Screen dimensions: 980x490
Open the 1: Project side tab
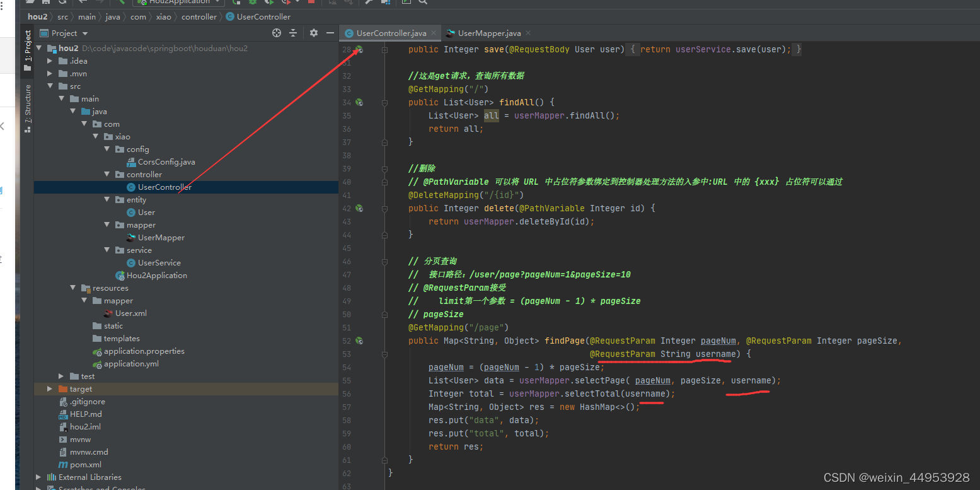[27, 50]
